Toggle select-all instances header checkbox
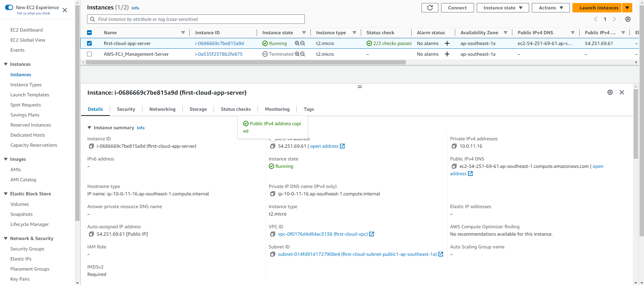Image resolution: width=644 pixels, height=285 pixels. [89, 33]
